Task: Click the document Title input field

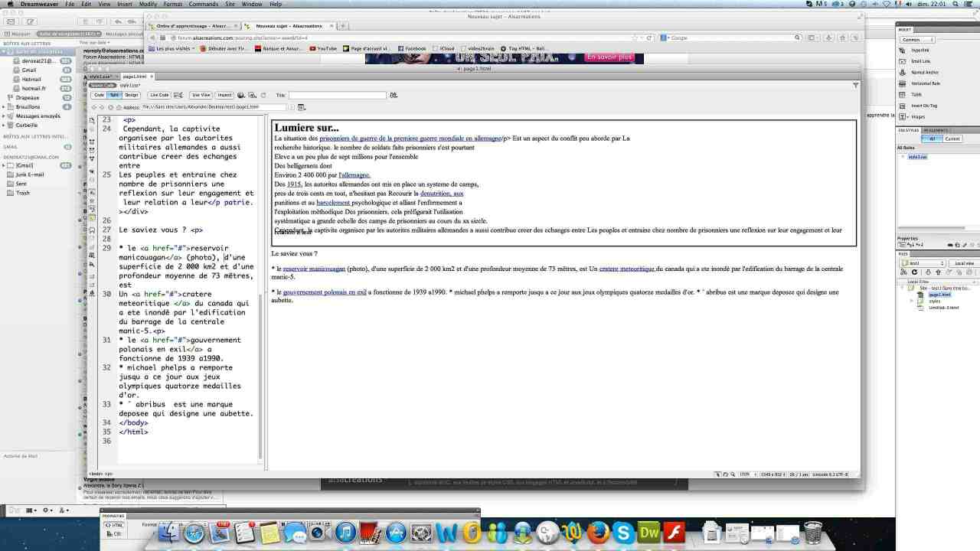Action: (337, 95)
